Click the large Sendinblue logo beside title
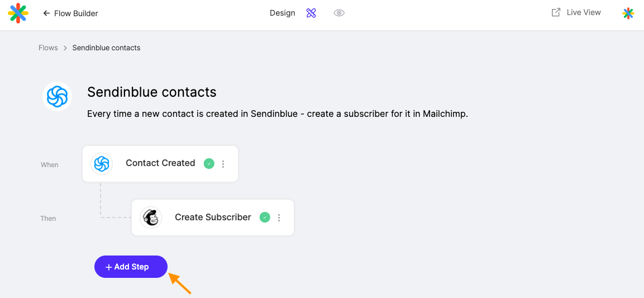Screen dimensions: 644x298 (57, 96)
